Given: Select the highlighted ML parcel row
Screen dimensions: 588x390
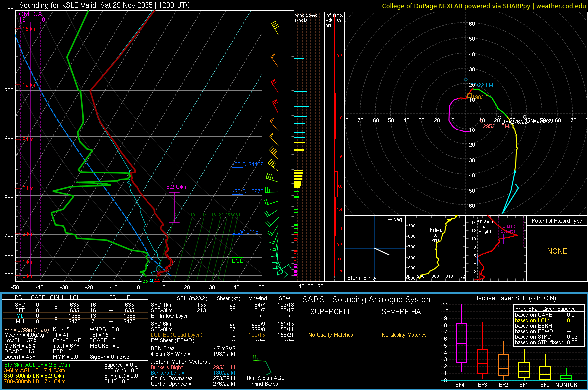Looking at the screenshot, I should click(x=75, y=316).
